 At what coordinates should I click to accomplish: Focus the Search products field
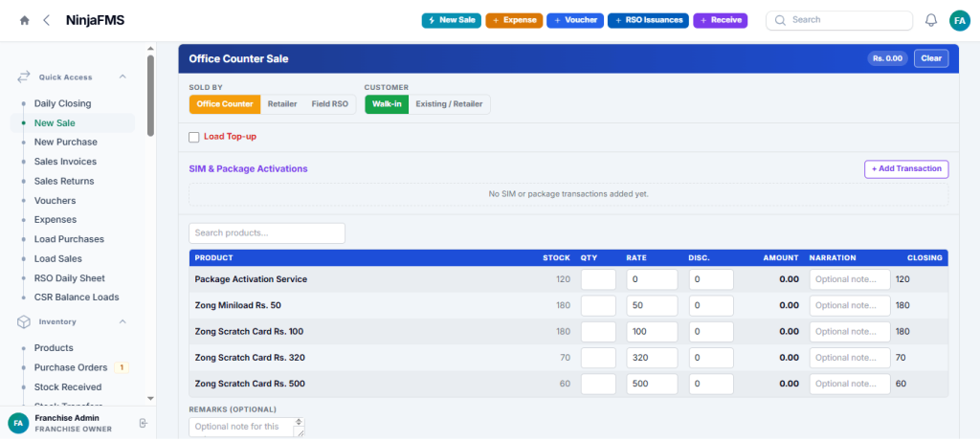(267, 233)
